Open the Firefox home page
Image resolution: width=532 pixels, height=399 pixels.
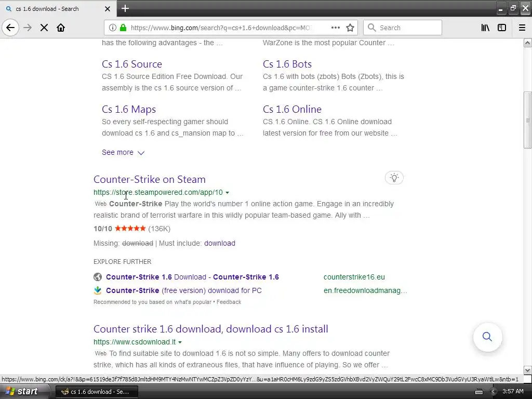[x=61, y=28]
